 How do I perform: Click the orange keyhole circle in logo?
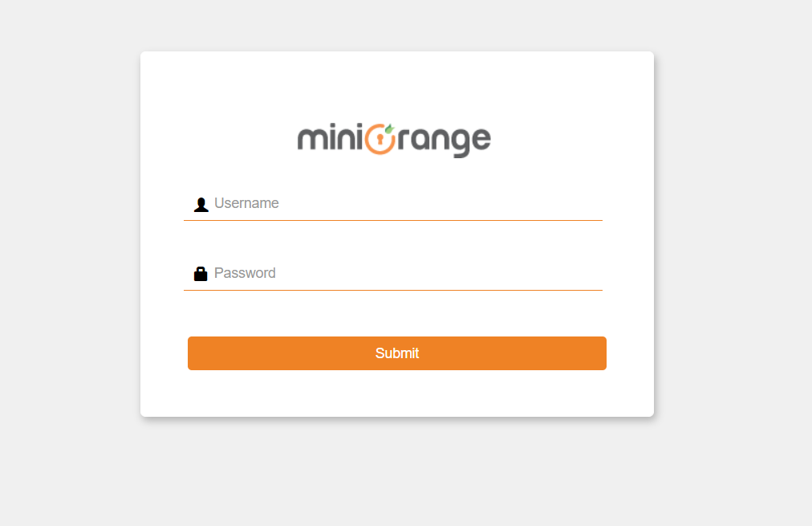click(x=380, y=139)
